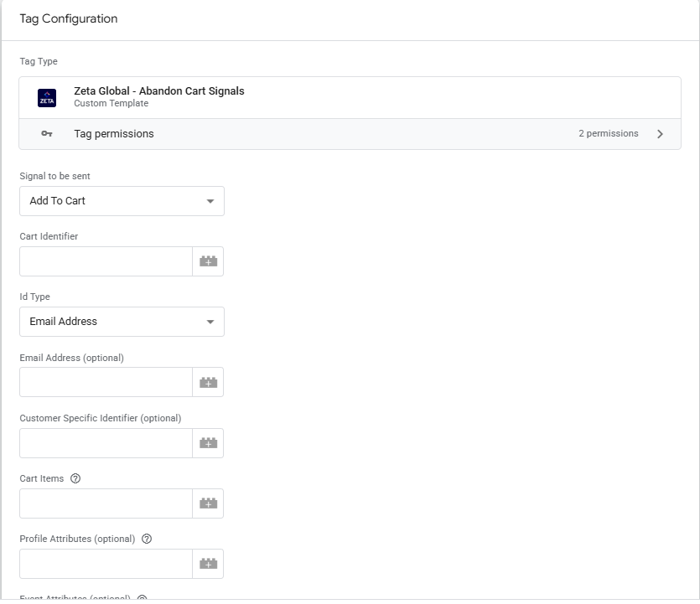
Task: Focus the Email Address input field
Action: [x=106, y=382]
